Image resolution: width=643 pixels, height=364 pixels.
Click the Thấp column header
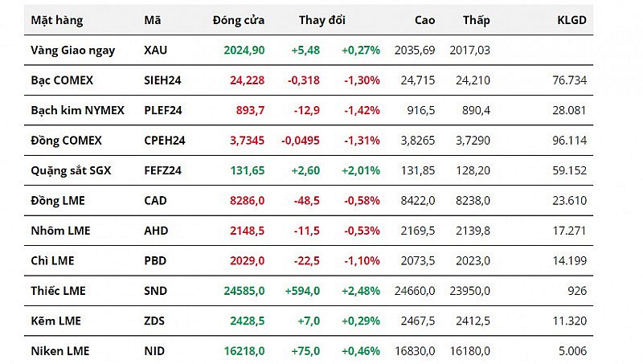tap(477, 20)
